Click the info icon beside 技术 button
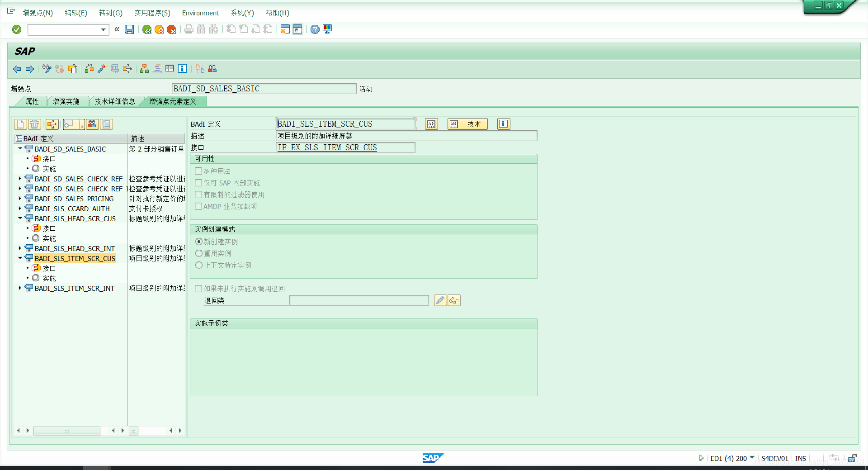The height and width of the screenshot is (470, 868). click(504, 124)
